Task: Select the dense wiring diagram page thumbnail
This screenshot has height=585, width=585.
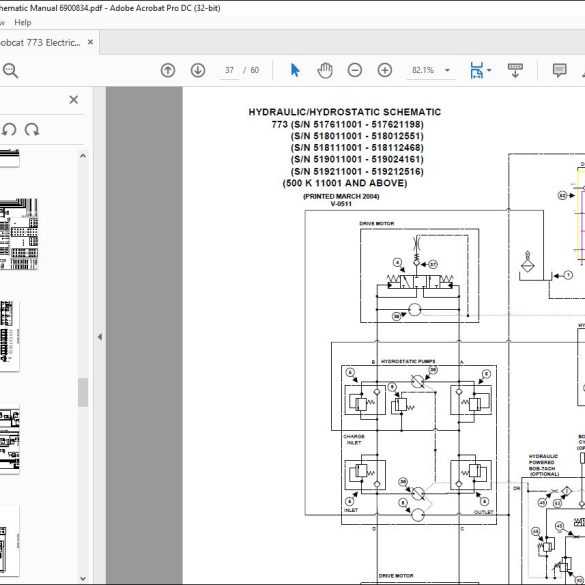Action: coord(19,234)
